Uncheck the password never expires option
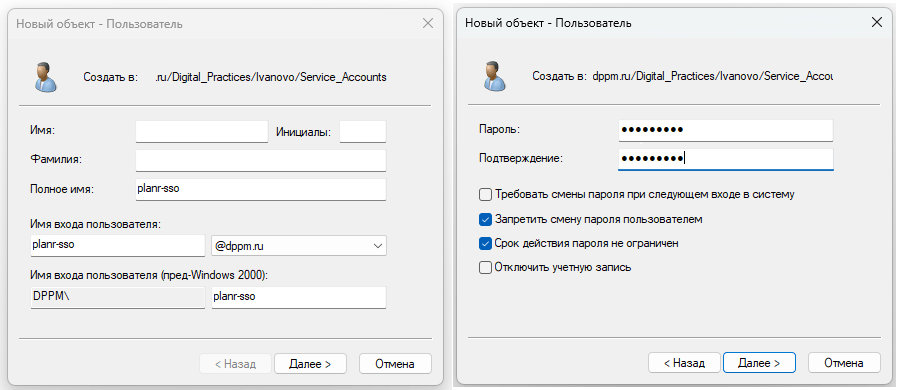Image resolution: width=898 pixels, height=390 pixels. [485, 243]
